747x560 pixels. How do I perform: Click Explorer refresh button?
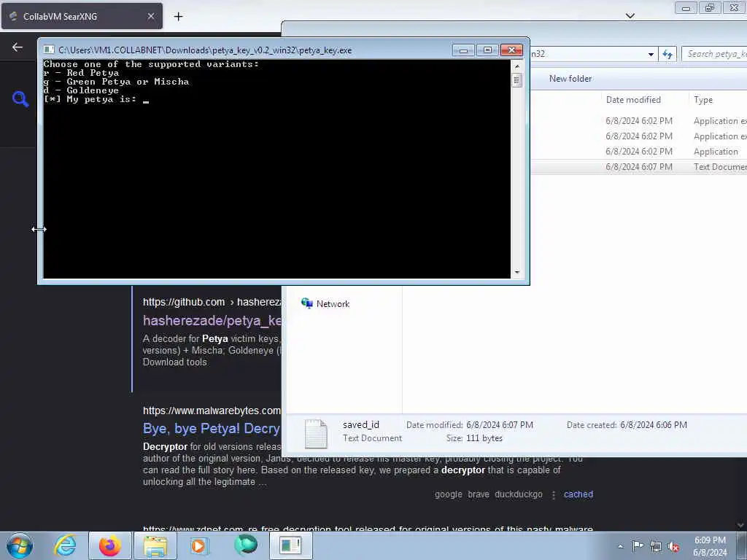pyautogui.click(x=667, y=54)
